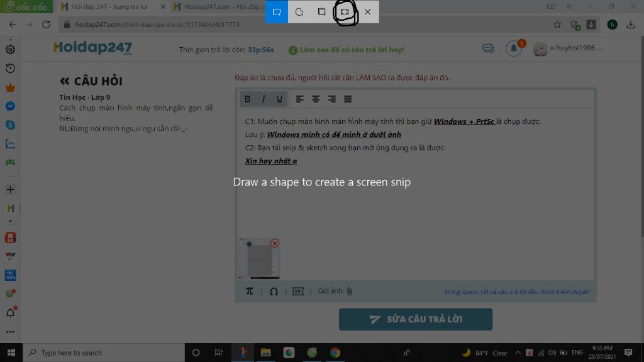Screen dimensions: 644x362
Task: Open the Windows Start menu
Action: [x=11, y=353]
